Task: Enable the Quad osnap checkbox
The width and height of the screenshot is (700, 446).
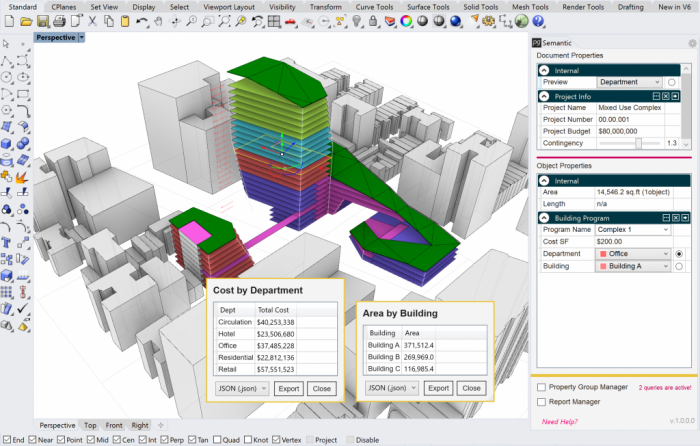Action: 217,440
